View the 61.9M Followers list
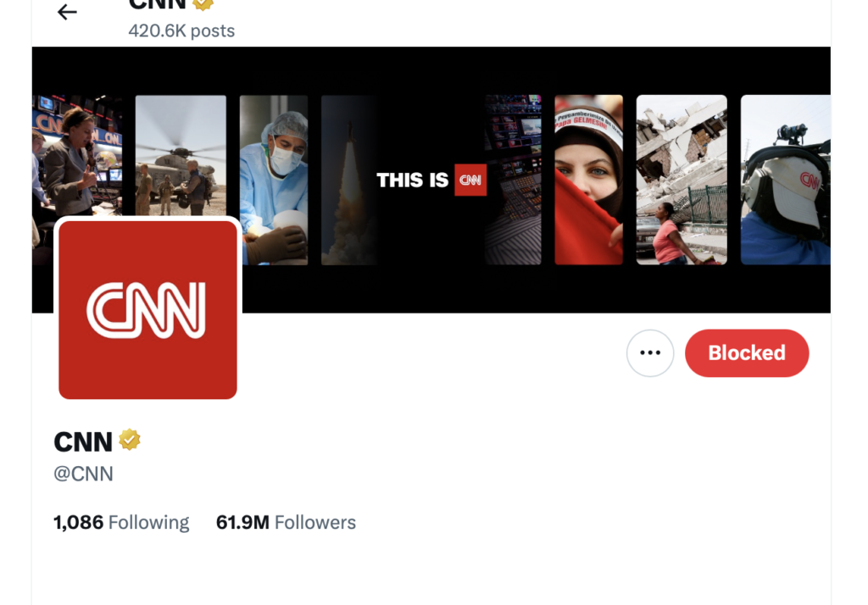868x605 pixels. click(286, 522)
